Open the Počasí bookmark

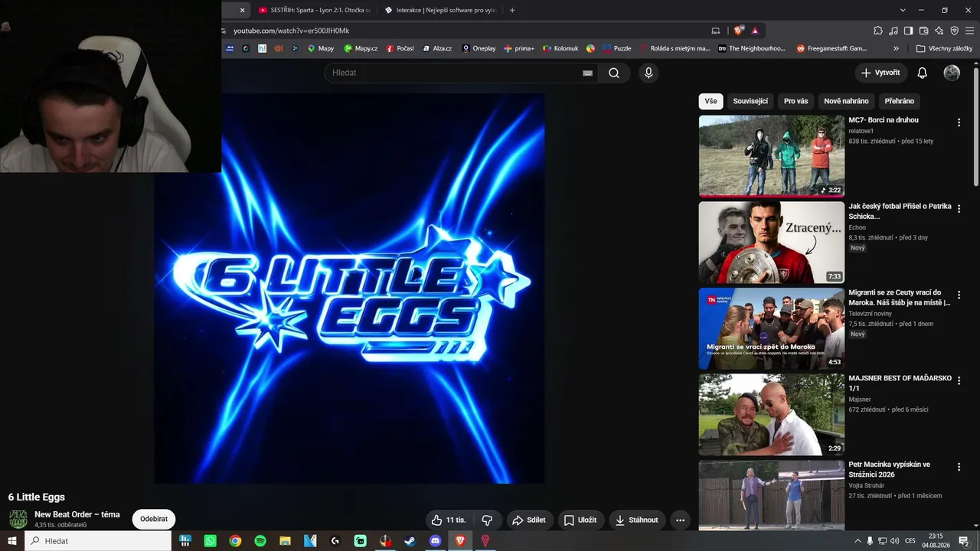point(400,48)
